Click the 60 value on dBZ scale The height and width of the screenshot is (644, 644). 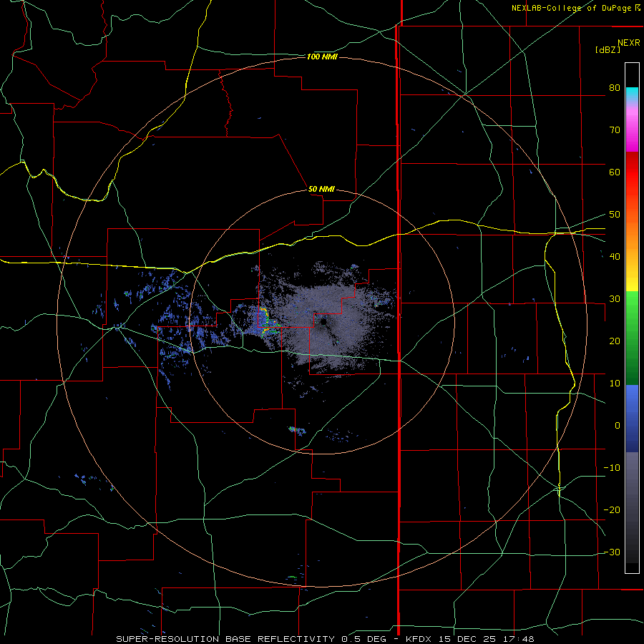[615, 172]
